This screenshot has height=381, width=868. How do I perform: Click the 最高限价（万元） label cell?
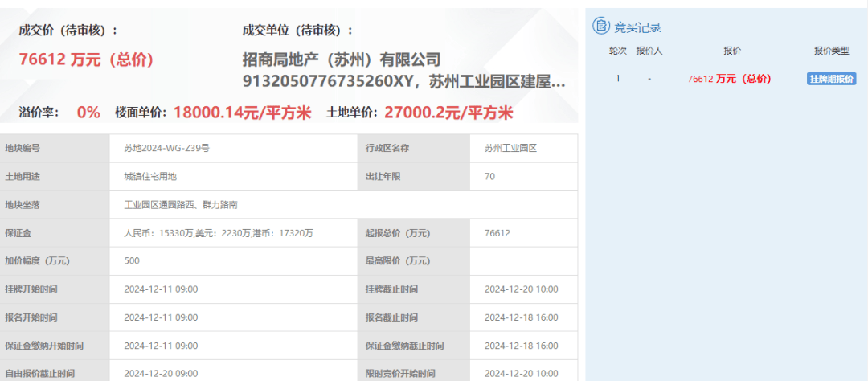[414, 261]
